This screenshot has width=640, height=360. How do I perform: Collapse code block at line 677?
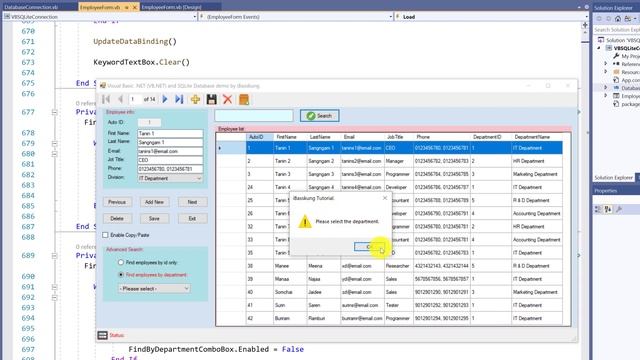[54, 112]
